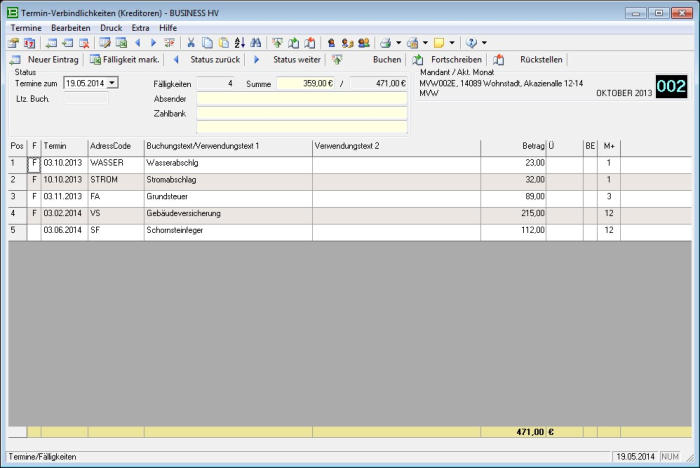This screenshot has height=468, width=700.
Task: Toggle the F flag on the WASSER row
Action: coord(34,162)
